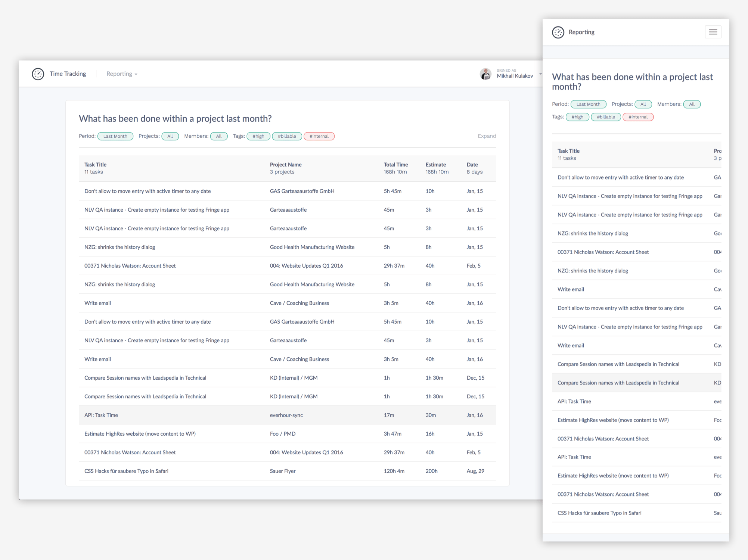Open Last Month period filter in mobile panel
The image size is (748, 560).
coord(588,104)
